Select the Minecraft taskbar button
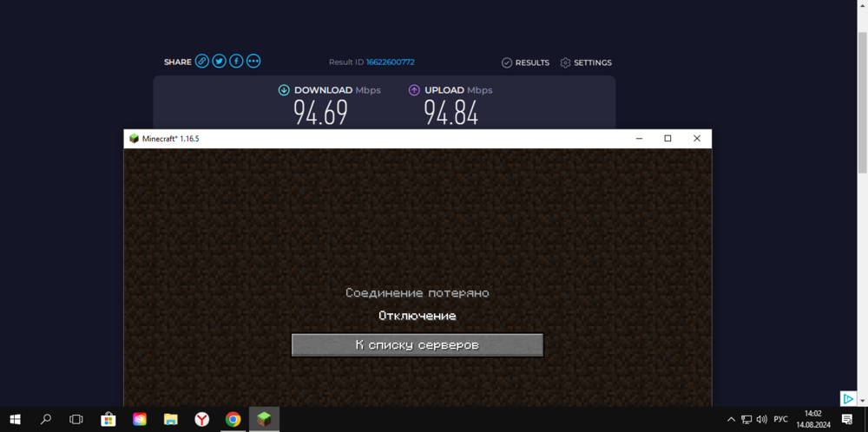This screenshot has width=868, height=432. (265, 419)
